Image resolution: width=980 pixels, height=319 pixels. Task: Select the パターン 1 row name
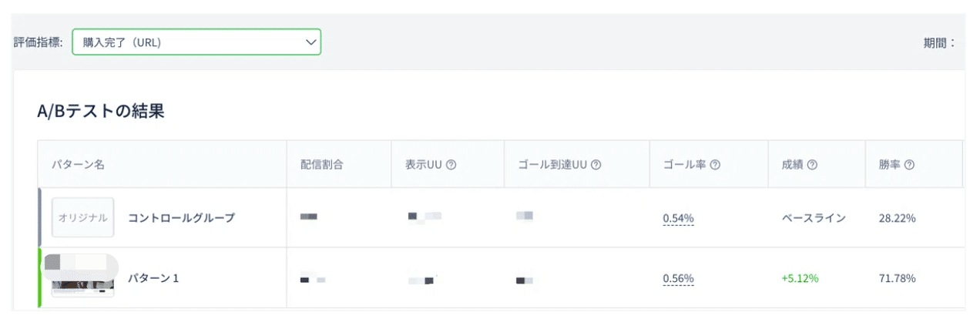click(153, 278)
